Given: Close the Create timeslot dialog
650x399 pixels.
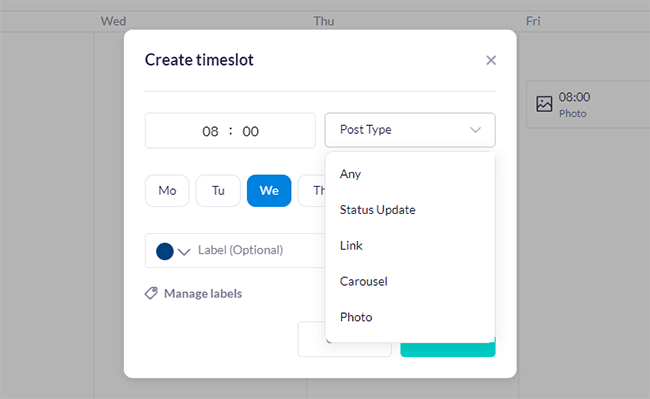Looking at the screenshot, I should (x=491, y=60).
